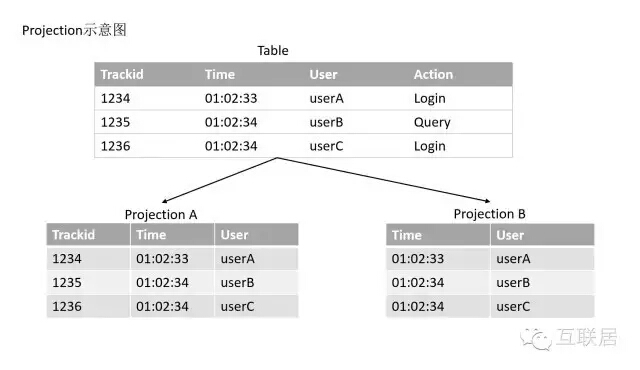640x370 pixels.
Task: Select Trackid header in Projection A
Action: [73, 235]
